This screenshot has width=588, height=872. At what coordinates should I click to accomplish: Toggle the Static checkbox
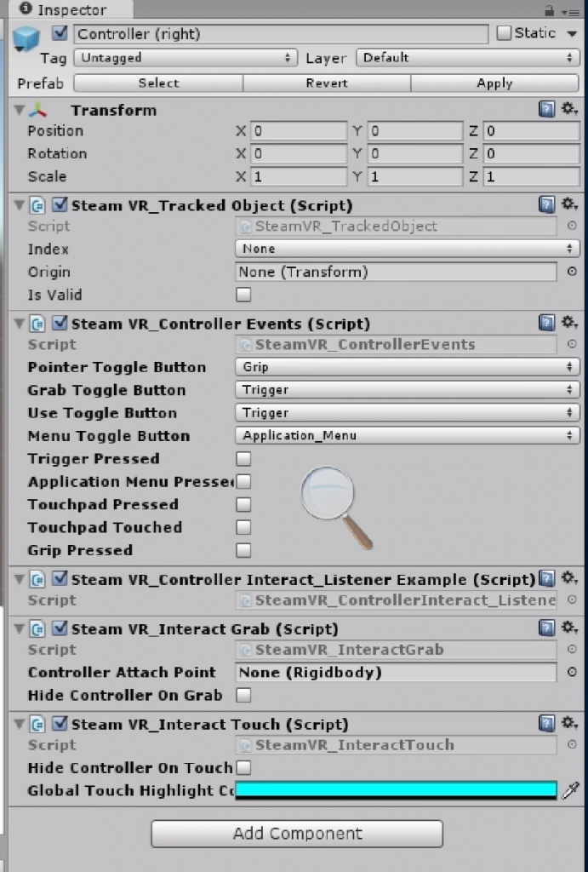tap(504, 33)
